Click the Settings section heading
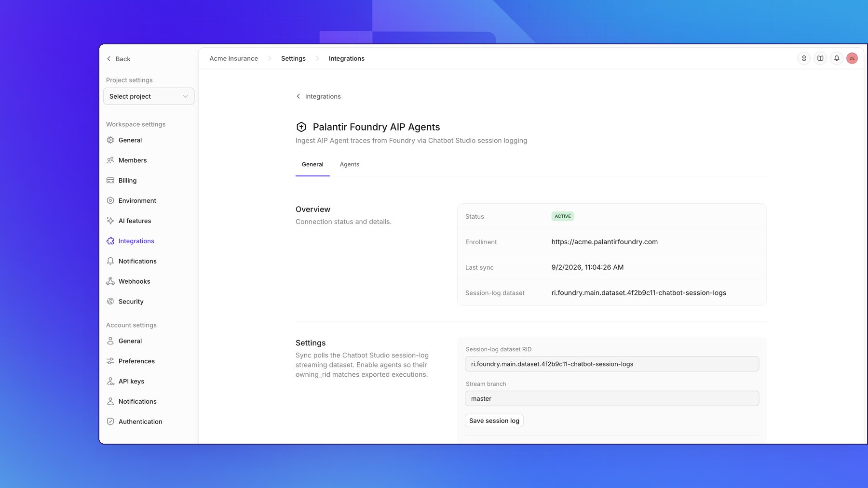868x488 pixels. (311, 343)
